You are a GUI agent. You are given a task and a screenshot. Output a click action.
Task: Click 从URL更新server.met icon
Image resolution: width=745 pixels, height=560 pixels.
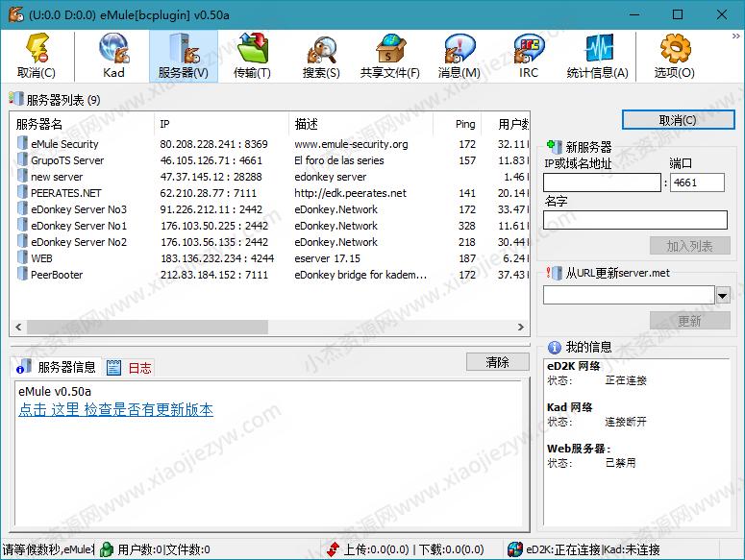[x=554, y=273]
